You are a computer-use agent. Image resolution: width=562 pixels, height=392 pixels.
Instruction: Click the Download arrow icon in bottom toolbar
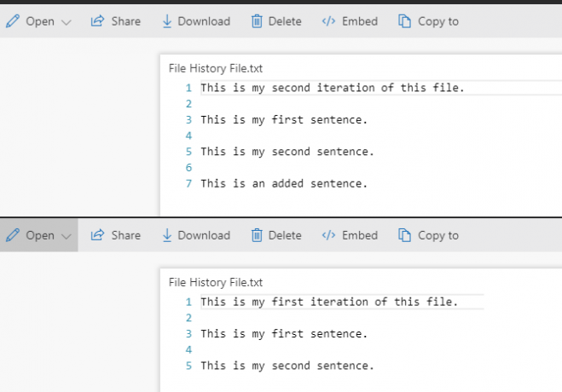coord(167,235)
